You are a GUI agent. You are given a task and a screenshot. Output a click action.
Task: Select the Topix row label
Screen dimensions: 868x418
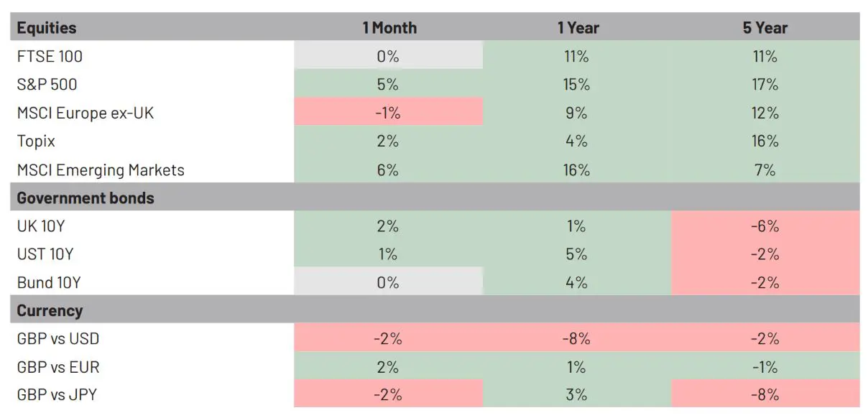(x=36, y=141)
